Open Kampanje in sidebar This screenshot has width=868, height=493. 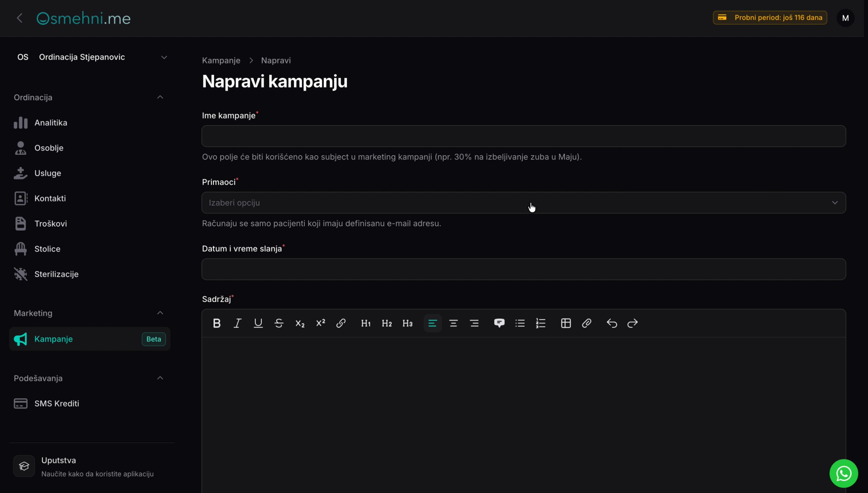(x=89, y=339)
